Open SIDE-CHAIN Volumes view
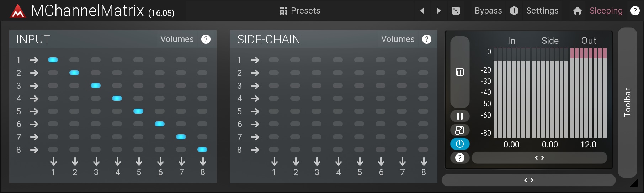 398,39
